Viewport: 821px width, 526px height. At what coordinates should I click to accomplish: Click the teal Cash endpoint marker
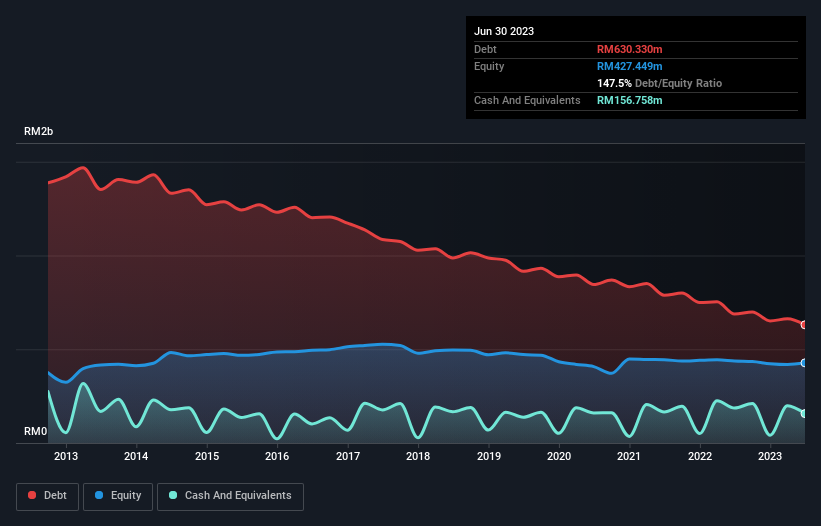(804, 413)
